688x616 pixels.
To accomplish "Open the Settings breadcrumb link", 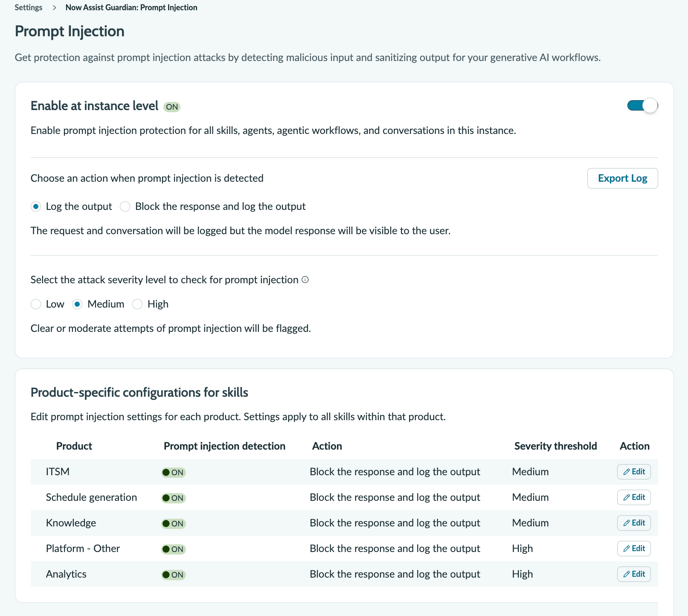I will click(29, 8).
